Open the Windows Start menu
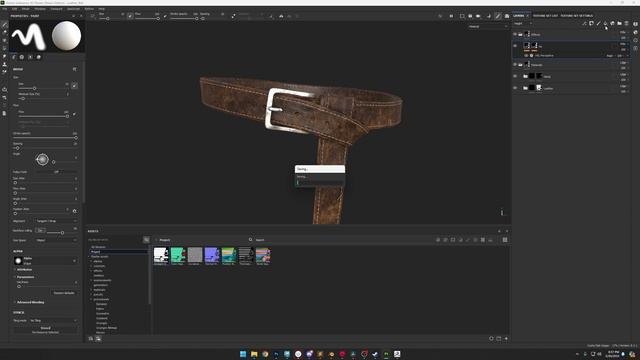Screen dimensions: 640x360 coord(243,354)
